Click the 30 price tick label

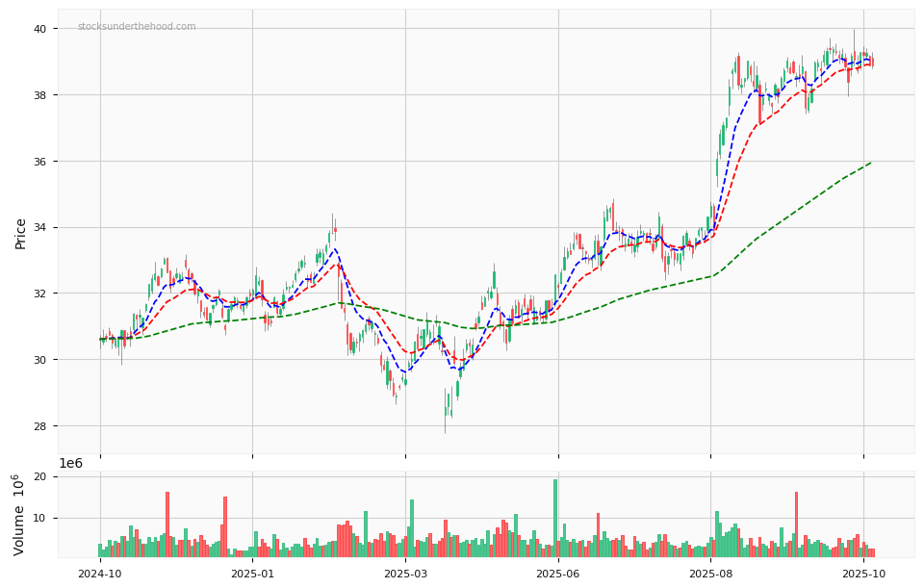point(39,360)
